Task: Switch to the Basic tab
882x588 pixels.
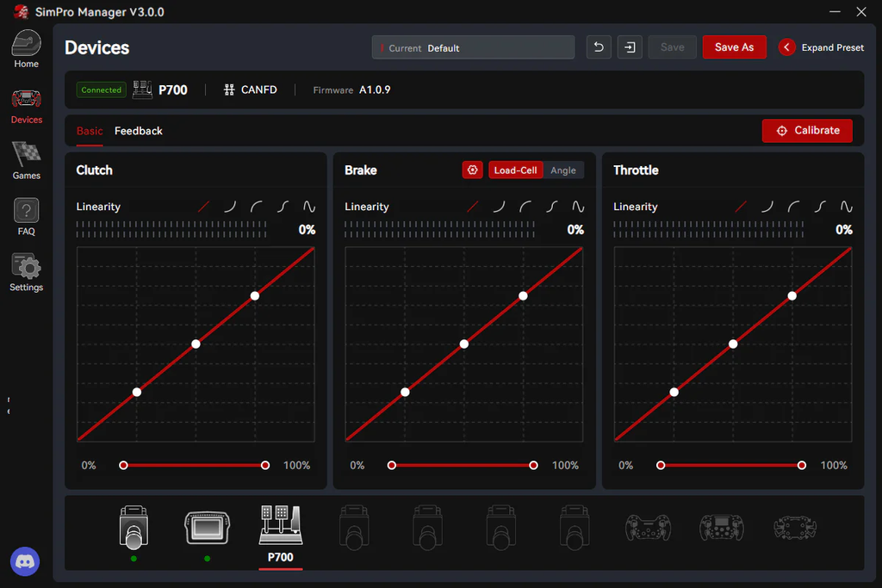Action: click(90, 131)
